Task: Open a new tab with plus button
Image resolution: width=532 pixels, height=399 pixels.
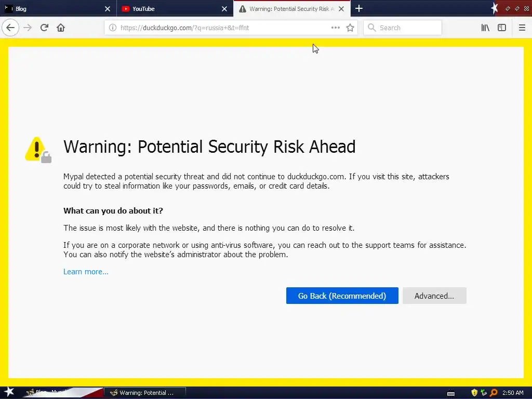Action: point(358,8)
